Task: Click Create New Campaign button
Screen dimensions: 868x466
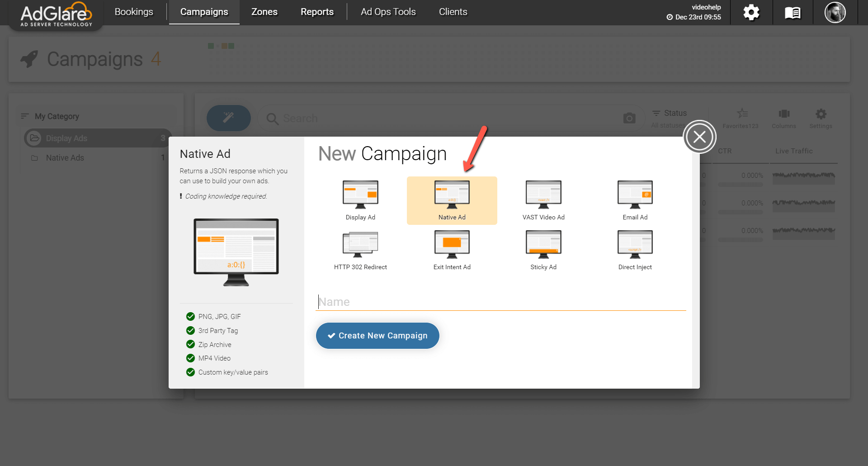Action: coord(377,336)
